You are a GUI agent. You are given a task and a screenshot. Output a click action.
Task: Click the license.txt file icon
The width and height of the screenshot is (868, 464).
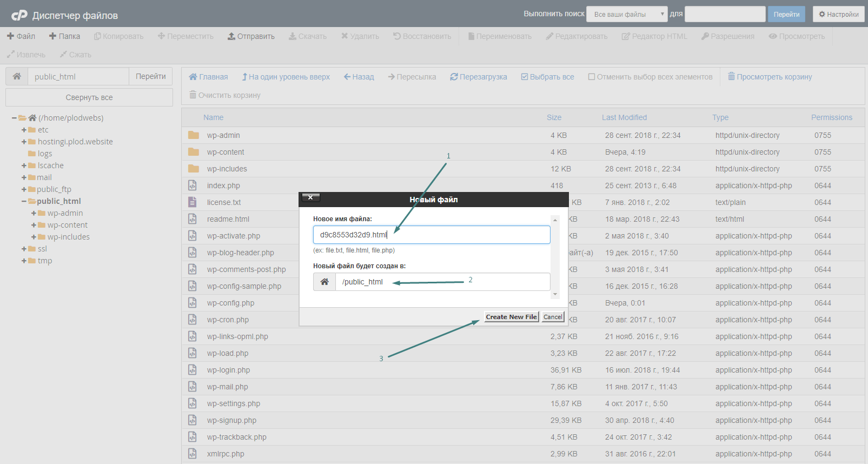click(192, 202)
